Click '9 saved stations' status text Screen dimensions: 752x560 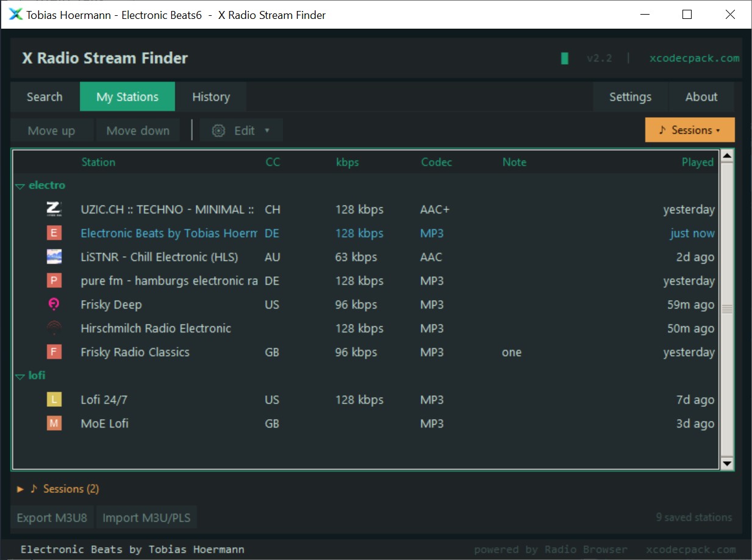pos(694,517)
